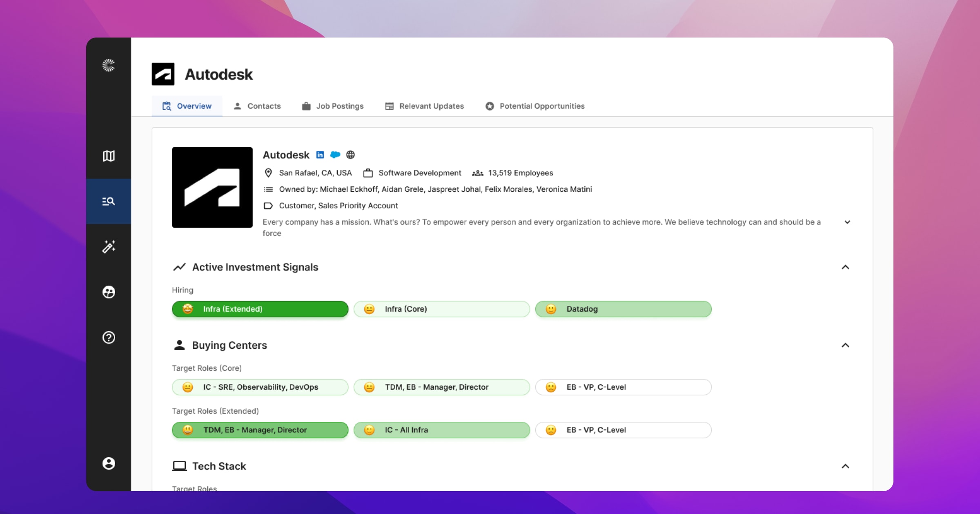Click the tag label icon

pyautogui.click(x=268, y=206)
